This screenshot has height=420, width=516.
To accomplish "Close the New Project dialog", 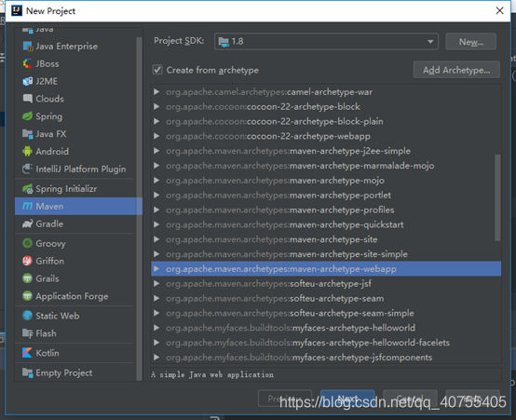I will pos(499,11).
